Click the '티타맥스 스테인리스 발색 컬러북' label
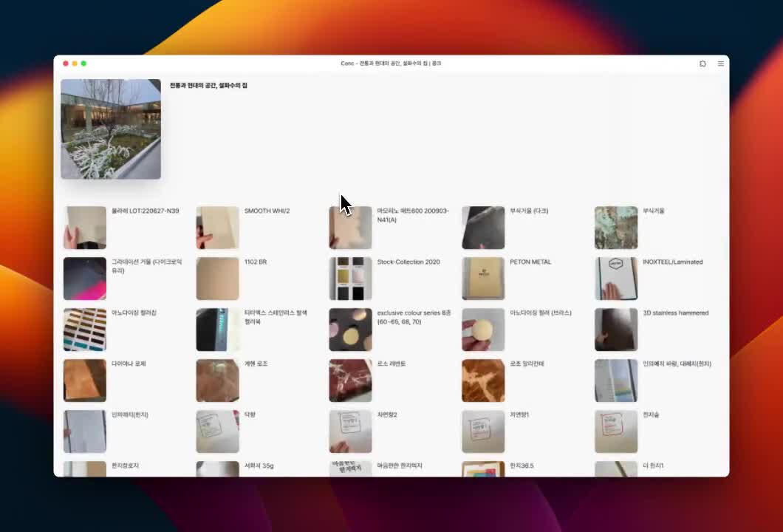The width and height of the screenshot is (783, 532). [x=276, y=317]
